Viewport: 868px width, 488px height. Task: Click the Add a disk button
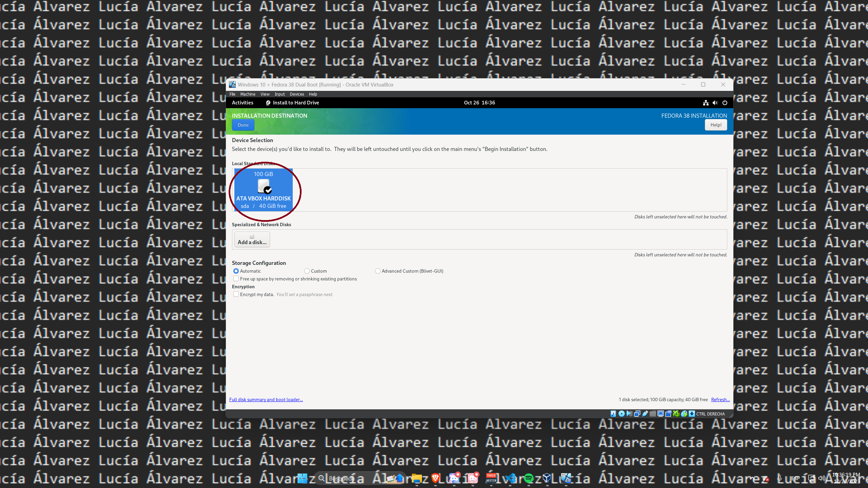click(252, 239)
